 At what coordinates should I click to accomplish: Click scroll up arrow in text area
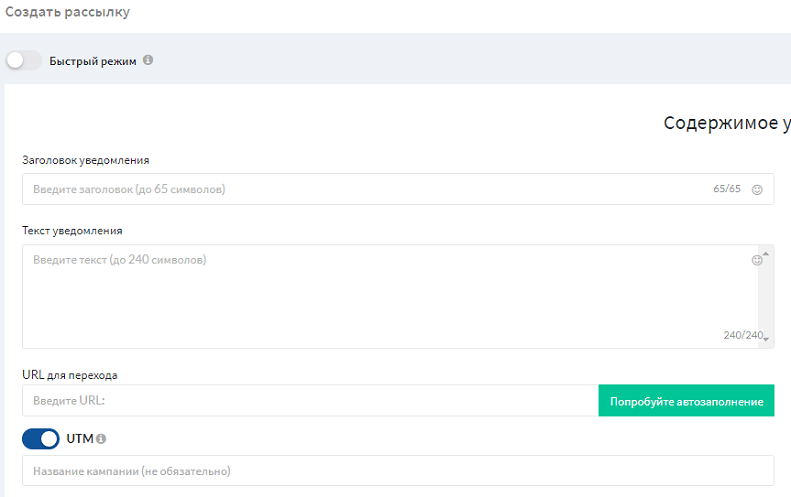click(x=766, y=254)
